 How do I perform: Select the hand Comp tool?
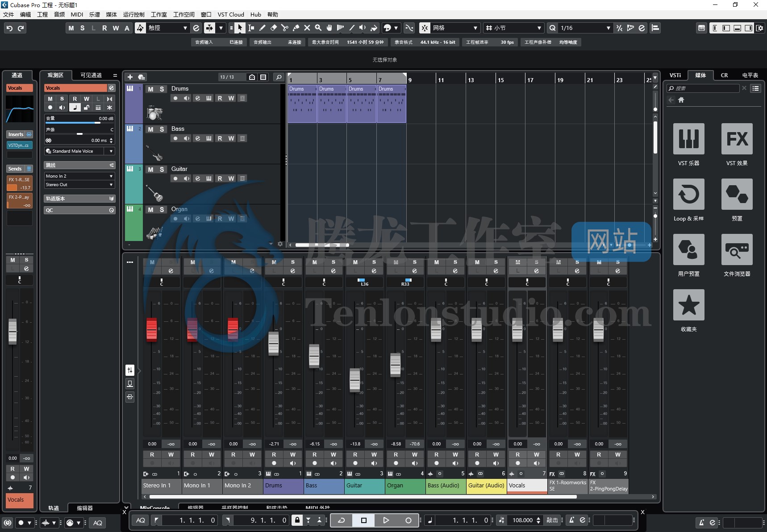pyautogui.click(x=329, y=28)
